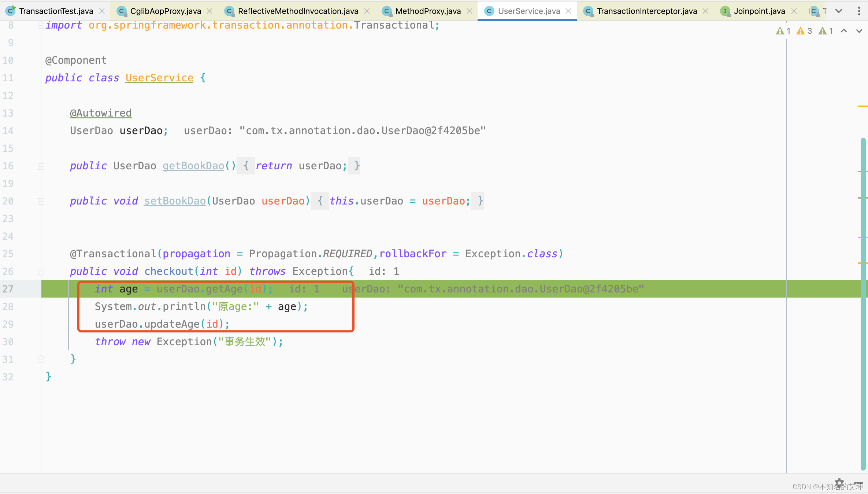Click ReflectiveMethodInvocation.java class icon
Screen dimensions: 868x494
pos(229,11)
